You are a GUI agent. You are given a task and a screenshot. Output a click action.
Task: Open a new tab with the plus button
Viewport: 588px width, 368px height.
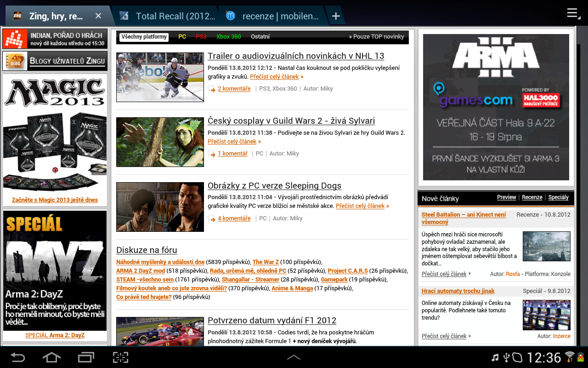[336, 15]
